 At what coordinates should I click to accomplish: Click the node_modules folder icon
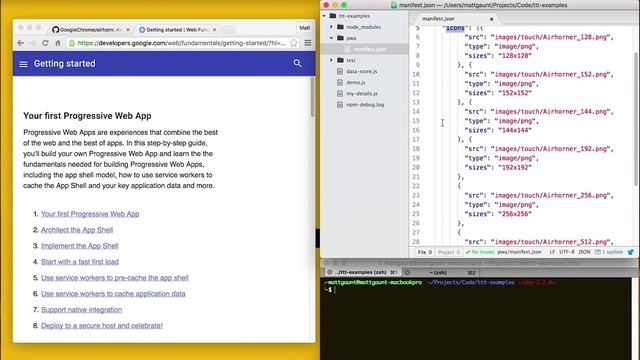tap(340, 27)
